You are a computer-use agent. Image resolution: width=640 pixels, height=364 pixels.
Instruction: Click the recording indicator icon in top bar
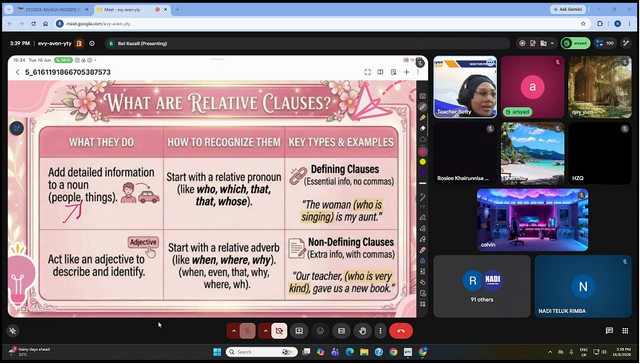coord(522,43)
